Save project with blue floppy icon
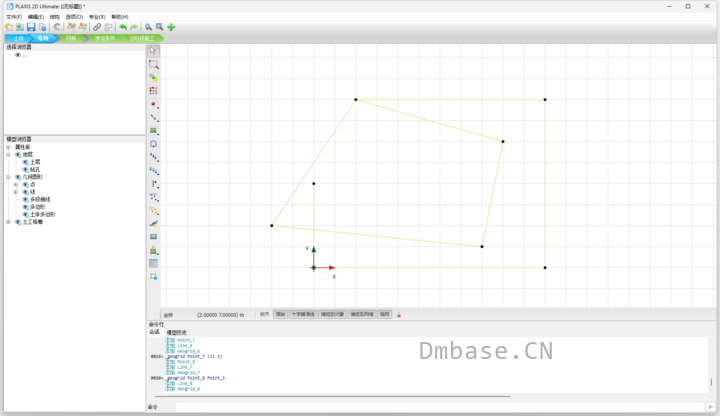Image resolution: width=720 pixels, height=416 pixels. (31, 27)
